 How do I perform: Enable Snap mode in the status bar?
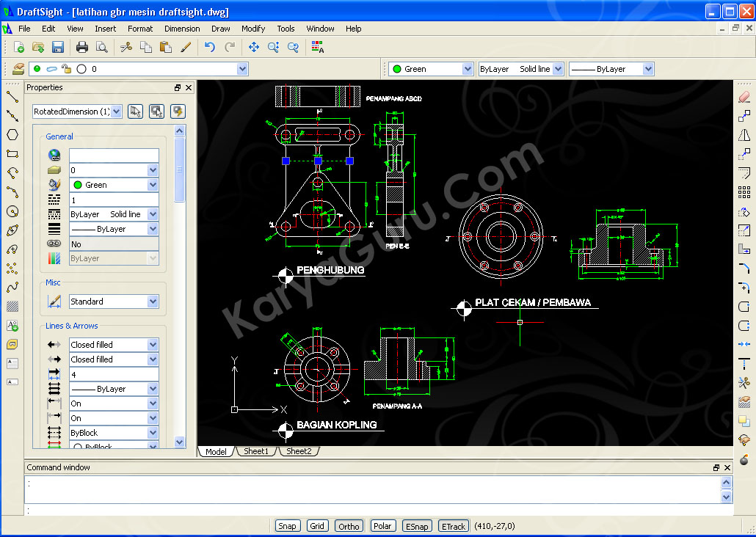pyautogui.click(x=288, y=525)
